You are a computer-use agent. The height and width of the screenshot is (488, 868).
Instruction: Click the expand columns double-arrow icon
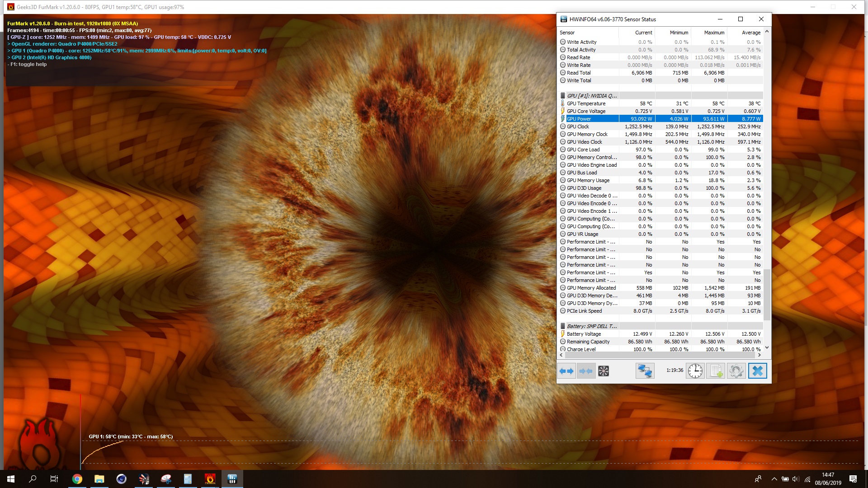[x=566, y=371]
